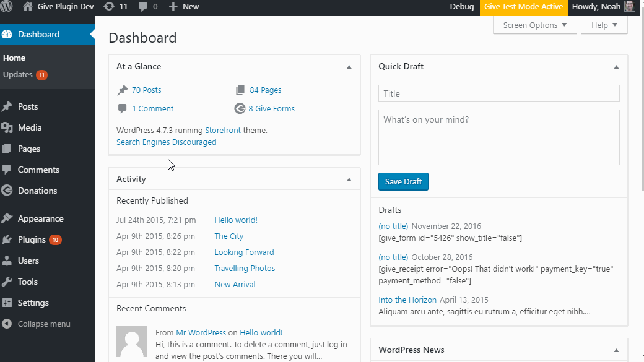Click the WordPress logo in admin bar
This screenshot has width=644, height=362.
(x=7, y=7)
